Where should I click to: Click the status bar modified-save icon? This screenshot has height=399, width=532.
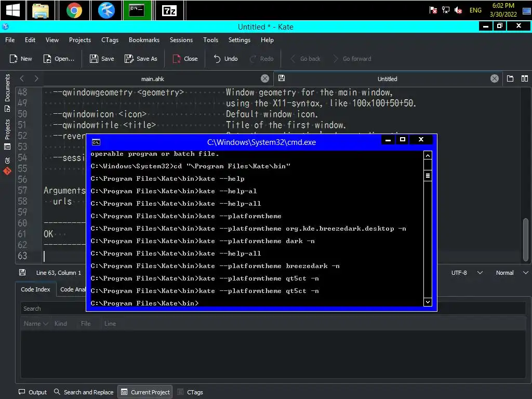(x=22, y=272)
